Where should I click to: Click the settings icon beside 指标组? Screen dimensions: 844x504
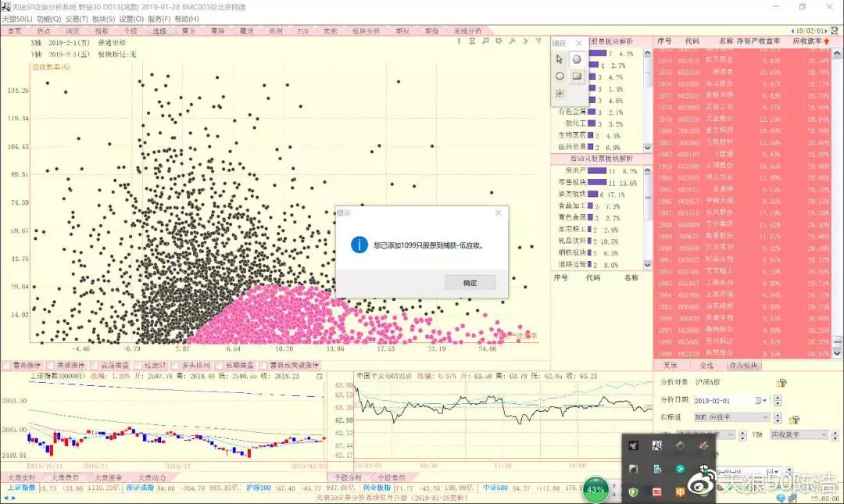pyautogui.click(x=794, y=420)
